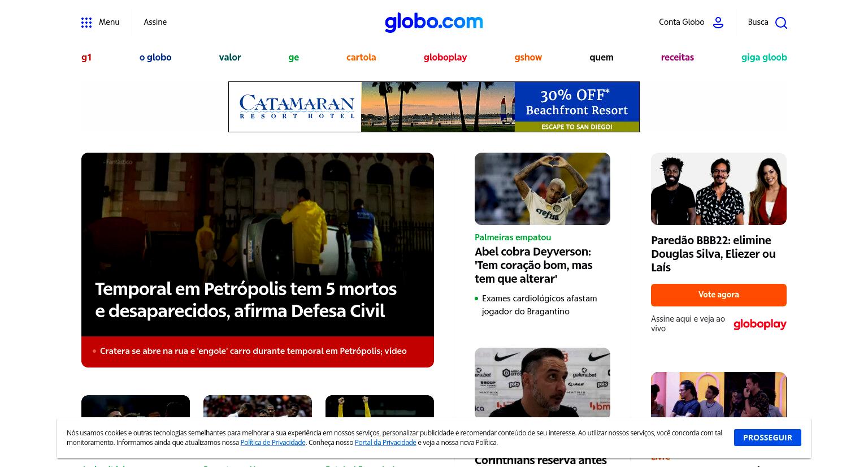Screen dimensions: 868x467
Task: Accept cookies with the PROSSEGUIR button
Action: coord(767,438)
